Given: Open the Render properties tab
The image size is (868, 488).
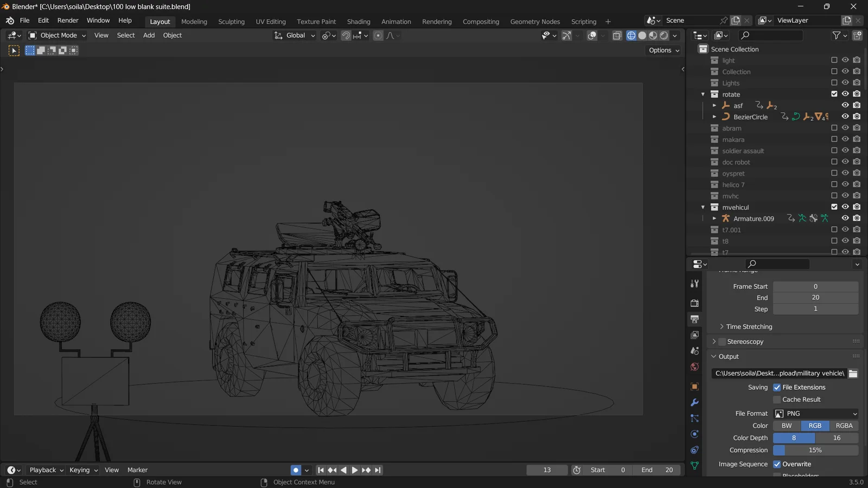Looking at the screenshot, I should tap(695, 303).
